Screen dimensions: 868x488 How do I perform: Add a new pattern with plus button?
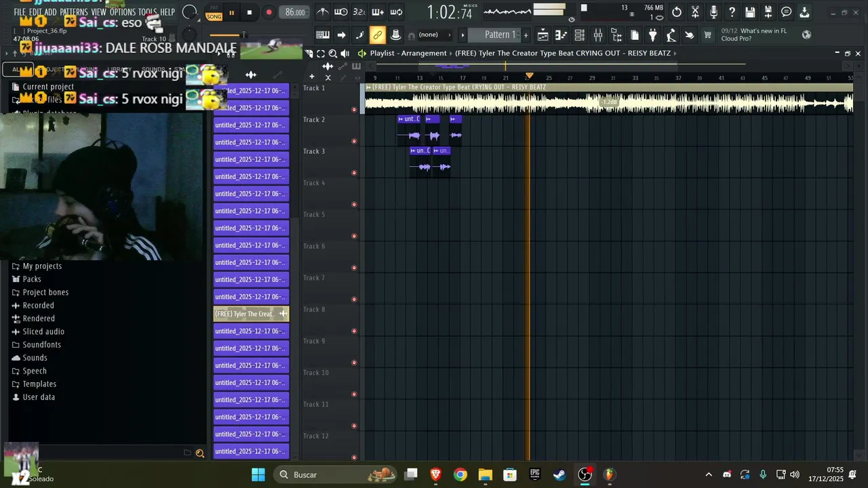(526, 35)
